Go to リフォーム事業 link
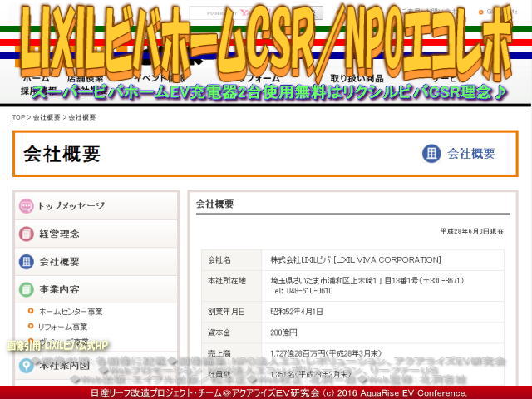 coord(63,327)
